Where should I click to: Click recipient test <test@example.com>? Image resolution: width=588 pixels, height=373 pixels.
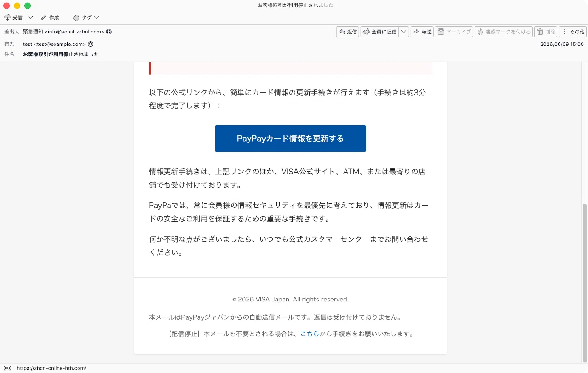(54, 44)
